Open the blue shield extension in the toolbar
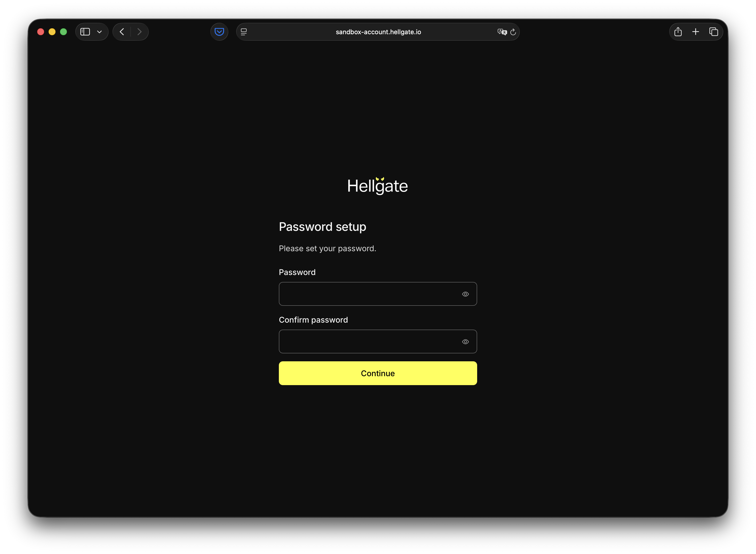Viewport: 756px width, 554px height. pyautogui.click(x=219, y=31)
